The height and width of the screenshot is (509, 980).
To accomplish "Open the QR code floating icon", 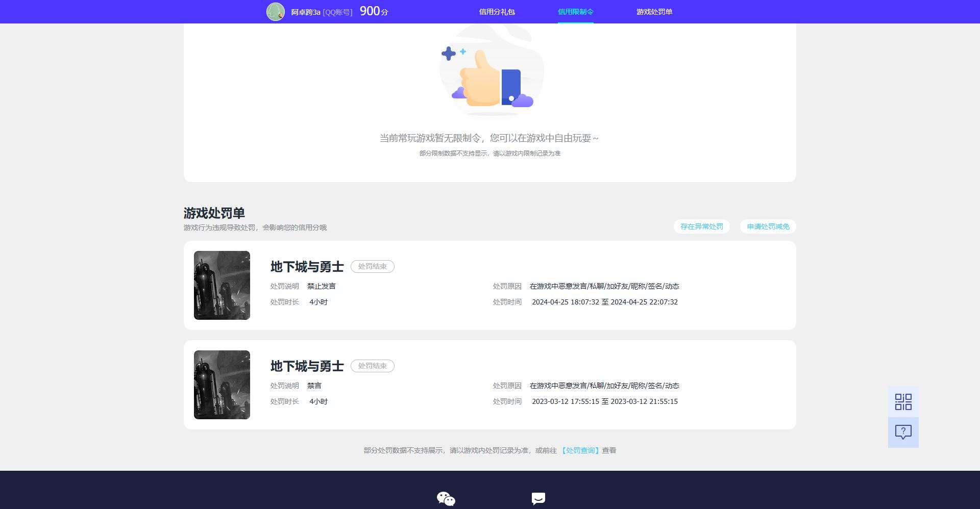I will pos(903,401).
